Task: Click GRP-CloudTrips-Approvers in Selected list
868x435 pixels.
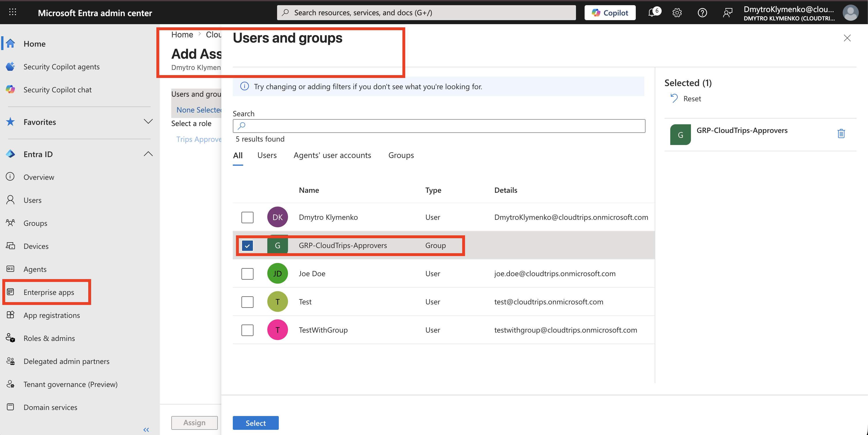Action: click(742, 131)
